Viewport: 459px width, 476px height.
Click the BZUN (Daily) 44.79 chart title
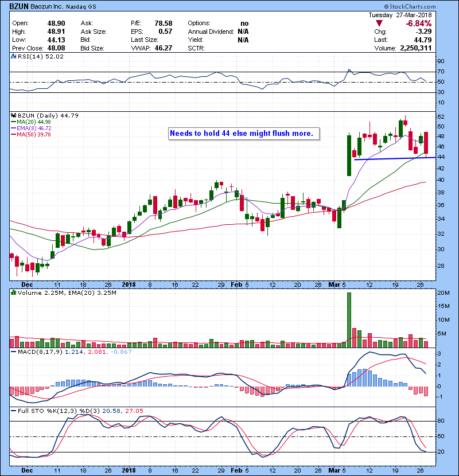pos(48,115)
